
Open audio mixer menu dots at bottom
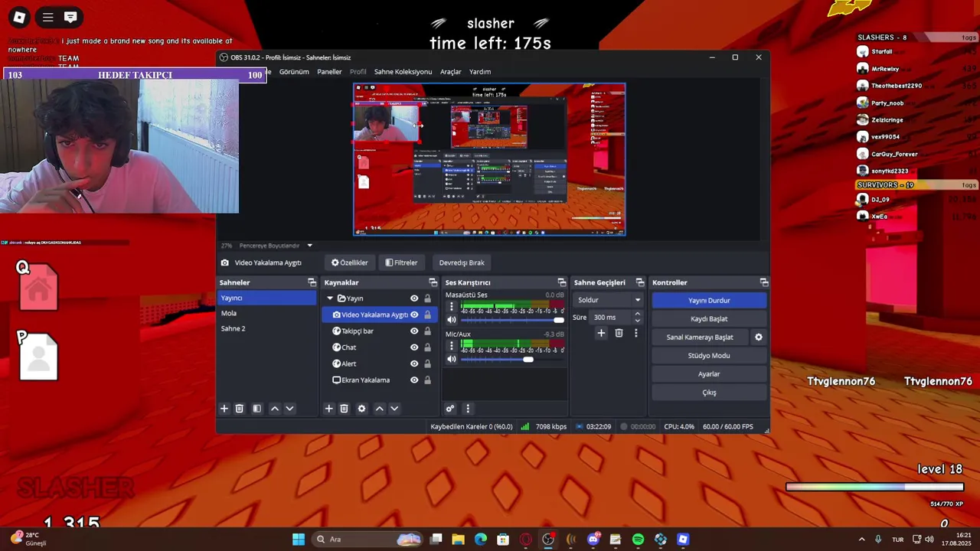[x=468, y=409]
